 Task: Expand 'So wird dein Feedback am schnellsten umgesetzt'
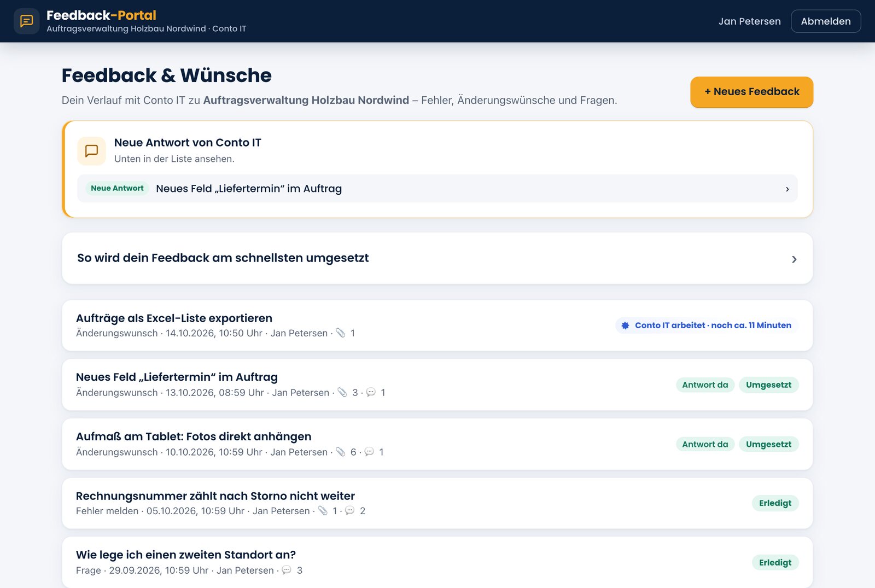tap(437, 258)
